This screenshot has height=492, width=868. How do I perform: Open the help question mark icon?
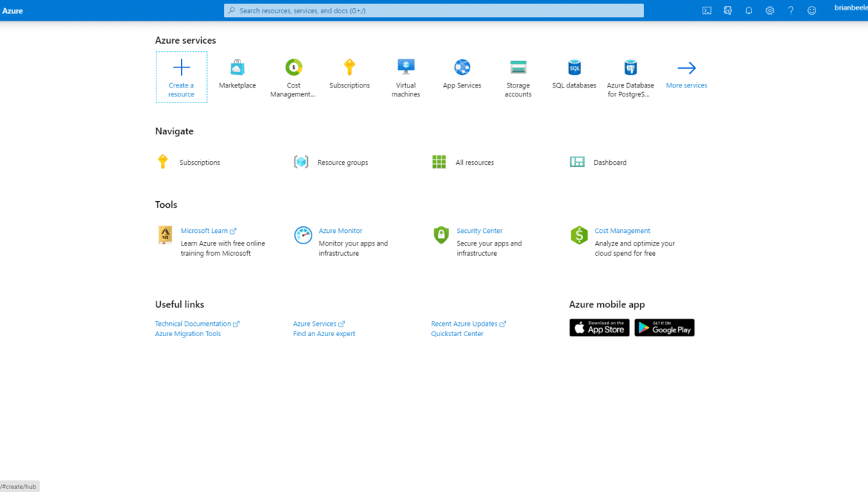pyautogui.click(x=791, y=10)
